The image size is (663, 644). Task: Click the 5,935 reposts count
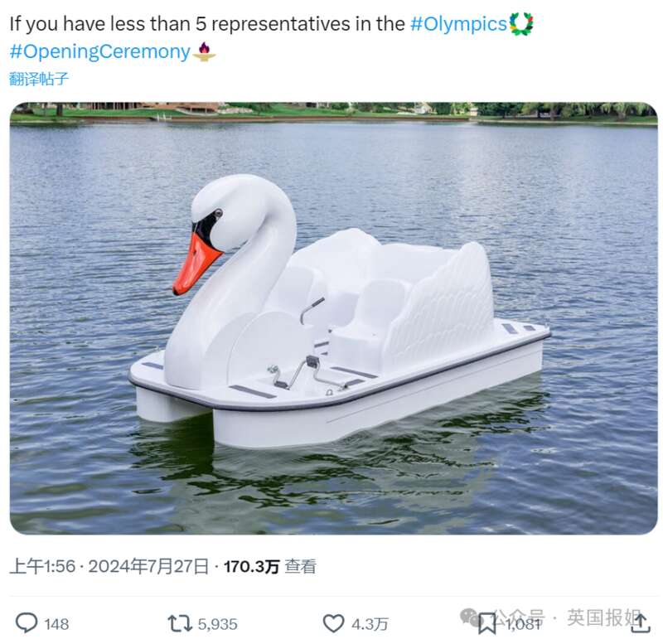[x=218, y=624]
